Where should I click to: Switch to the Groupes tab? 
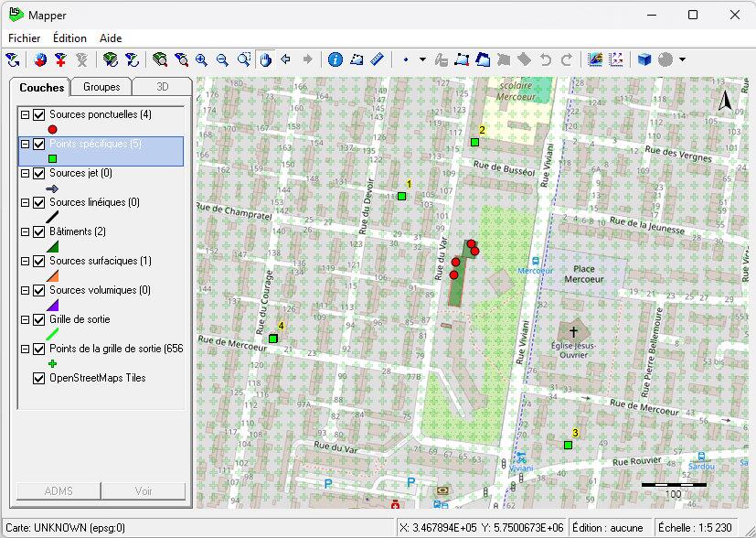[101, 87]
